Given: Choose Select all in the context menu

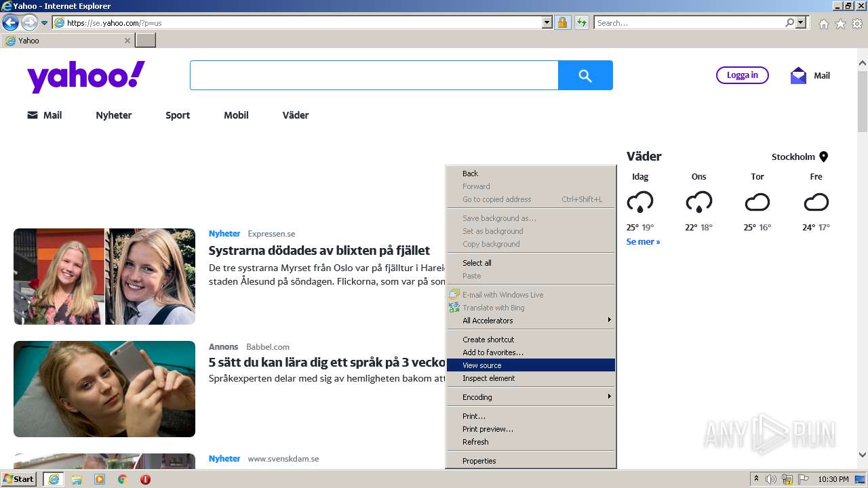Looking at the screenshot, I should 531,263.
